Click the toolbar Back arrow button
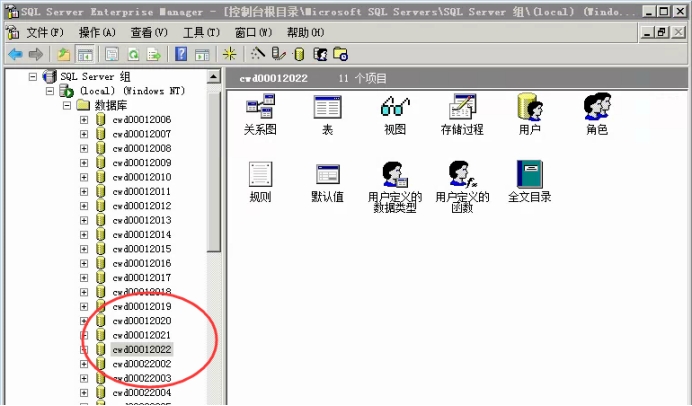This screenshot has height=406, width=692. 15,54
